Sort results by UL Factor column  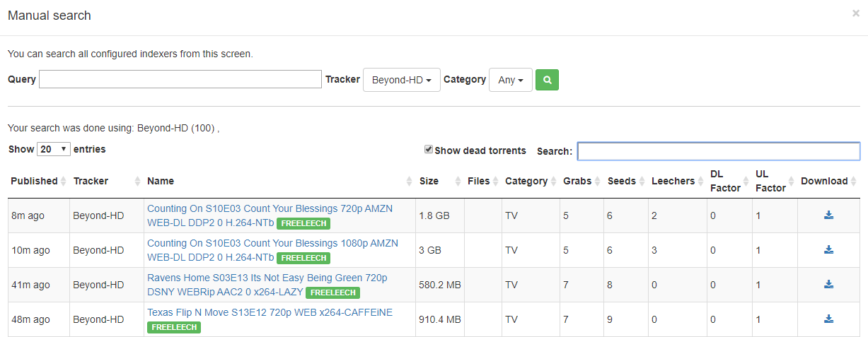pos(775,182)
